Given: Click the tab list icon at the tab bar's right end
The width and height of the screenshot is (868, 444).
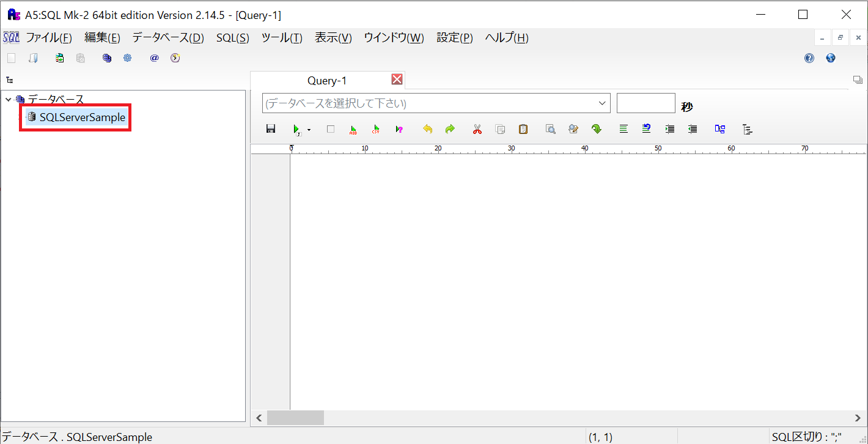Looking at the screenshot, I should pos(857,80).
